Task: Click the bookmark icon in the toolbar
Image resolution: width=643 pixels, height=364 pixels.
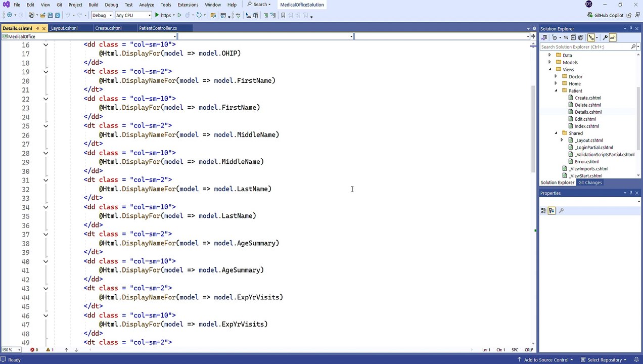Action: click(x=283, y=15)
